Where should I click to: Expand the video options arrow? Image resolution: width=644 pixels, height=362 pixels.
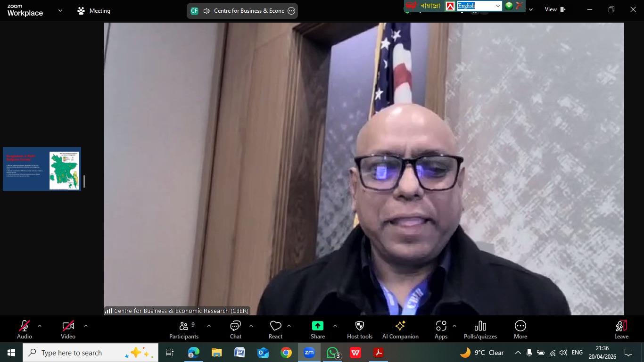click(85, 326)
